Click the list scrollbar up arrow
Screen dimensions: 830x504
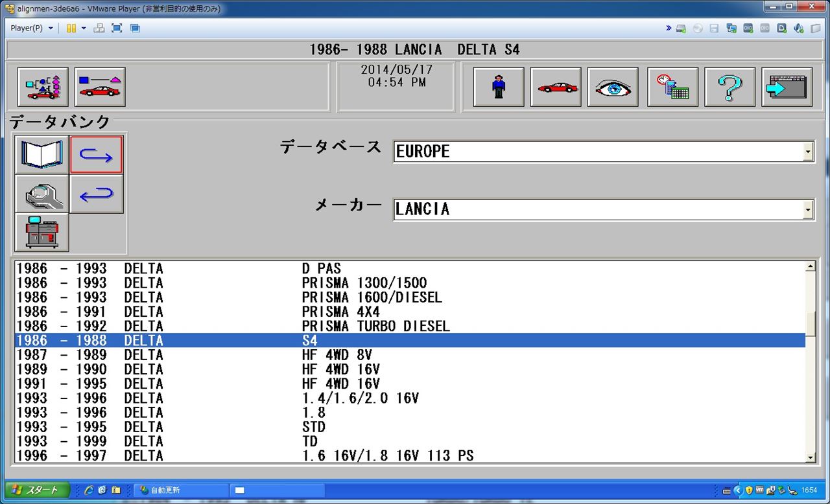click(x=810, y=267)
